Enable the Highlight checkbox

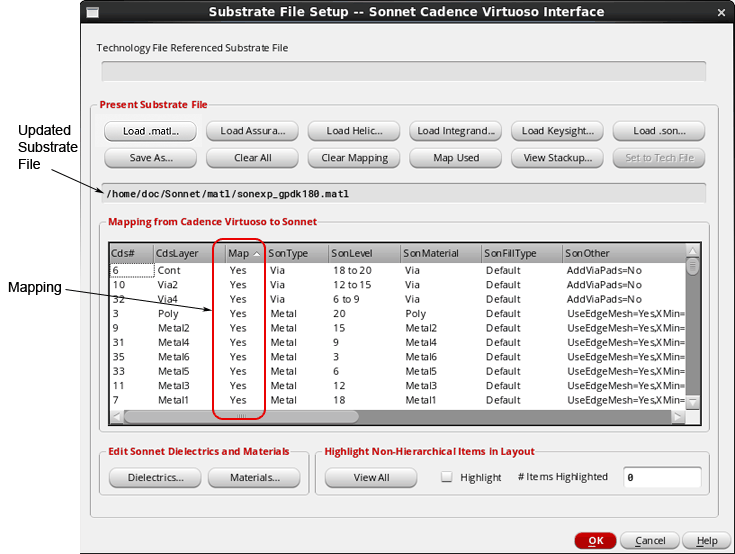pos(447,477)
